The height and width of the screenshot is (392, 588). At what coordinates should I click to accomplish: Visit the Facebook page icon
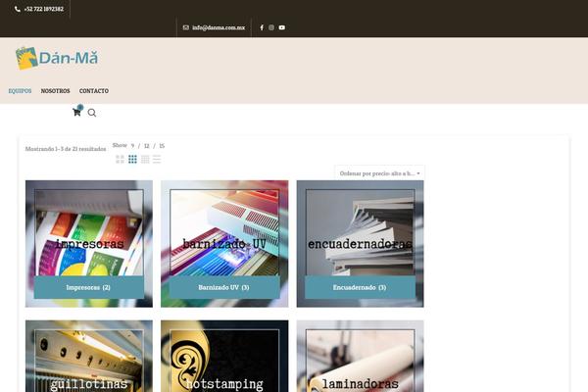262,27
